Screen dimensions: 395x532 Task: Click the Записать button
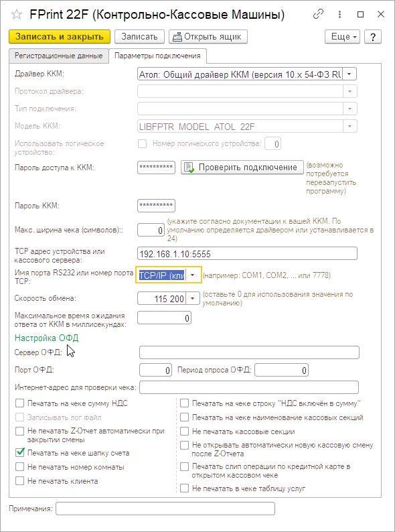(139, 37)
